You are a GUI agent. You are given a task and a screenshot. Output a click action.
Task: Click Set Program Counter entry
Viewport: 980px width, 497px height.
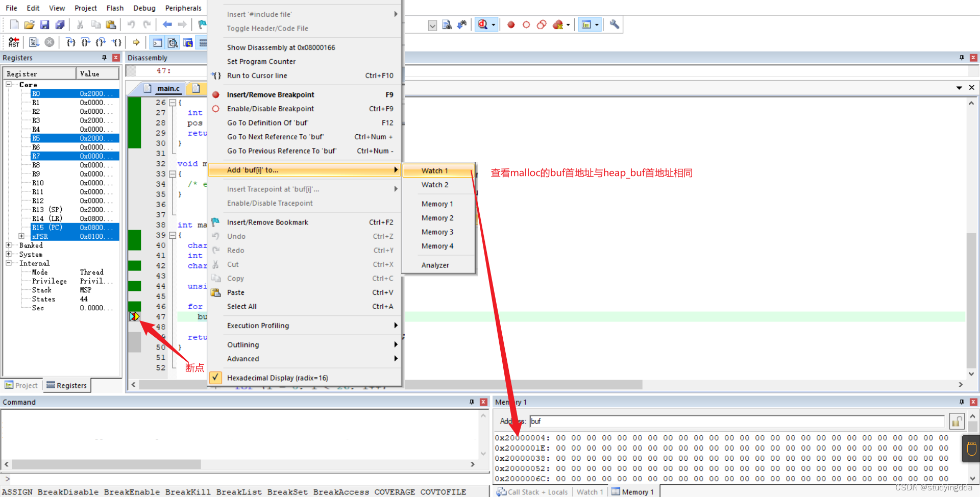click(x=304, y=61)
